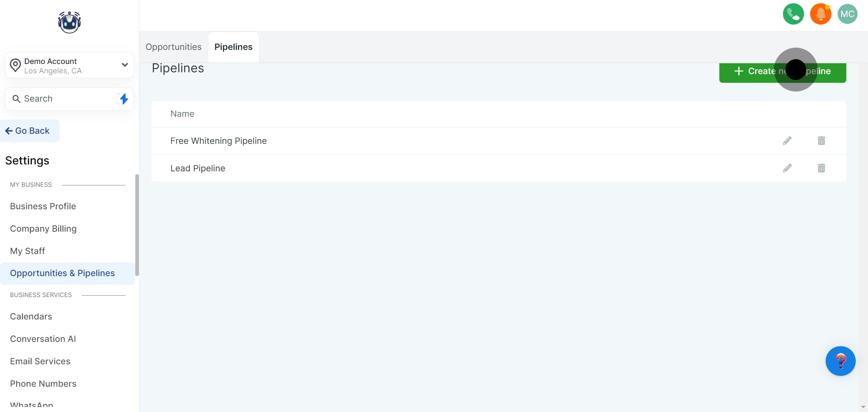Edit the Free Whitening Pipeline with pencil icon
Image resolution: width=868 pixels, height=412 pixels.
[787, 141]
